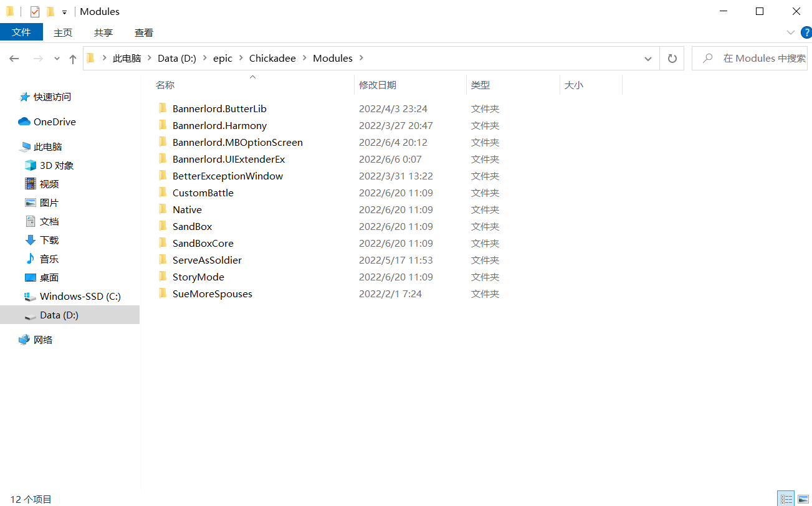
Task: Expand the ribbon with chevron arrow
Action: pos(790,32)
